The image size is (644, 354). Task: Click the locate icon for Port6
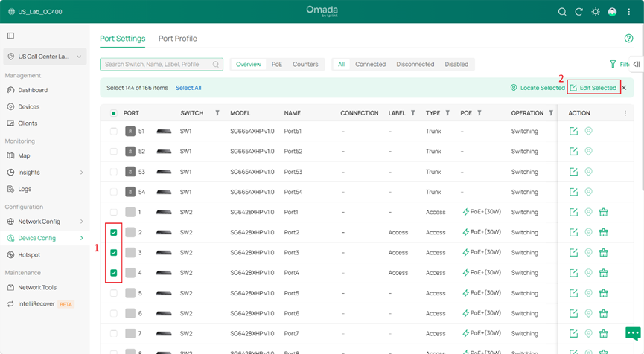(589, 313)
